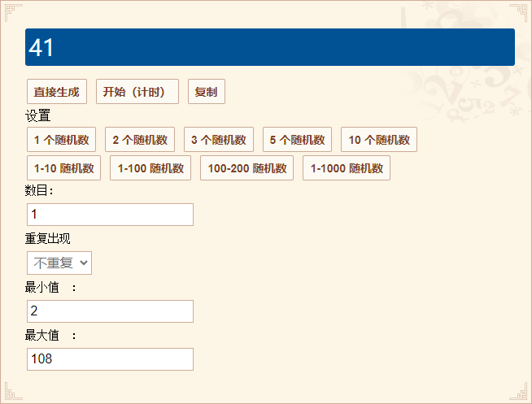
Task: Set range with 1-10 随机数 button
Action: click(63, 168)
